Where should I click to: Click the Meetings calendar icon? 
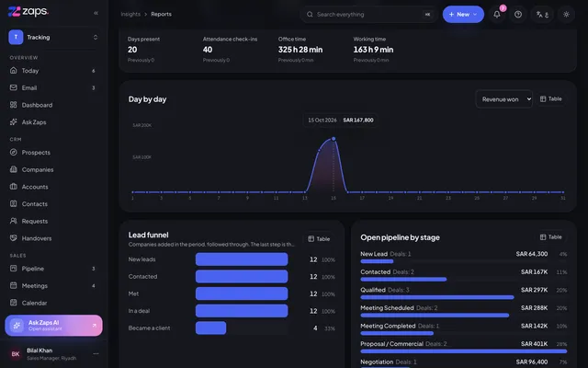14,285
